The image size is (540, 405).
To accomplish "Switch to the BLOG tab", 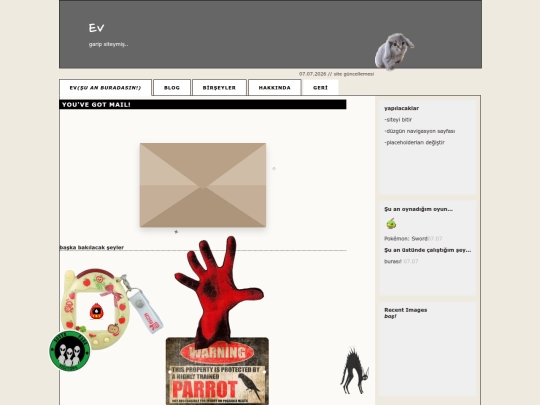I will pos(172,88).
